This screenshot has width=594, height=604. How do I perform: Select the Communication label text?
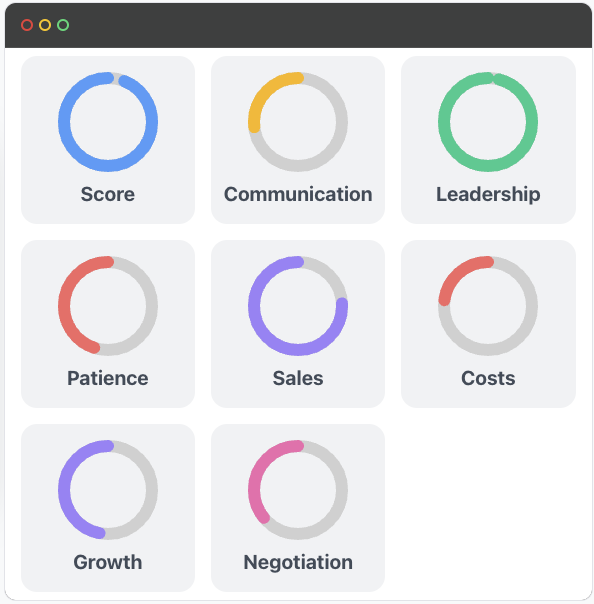point(298,194)
